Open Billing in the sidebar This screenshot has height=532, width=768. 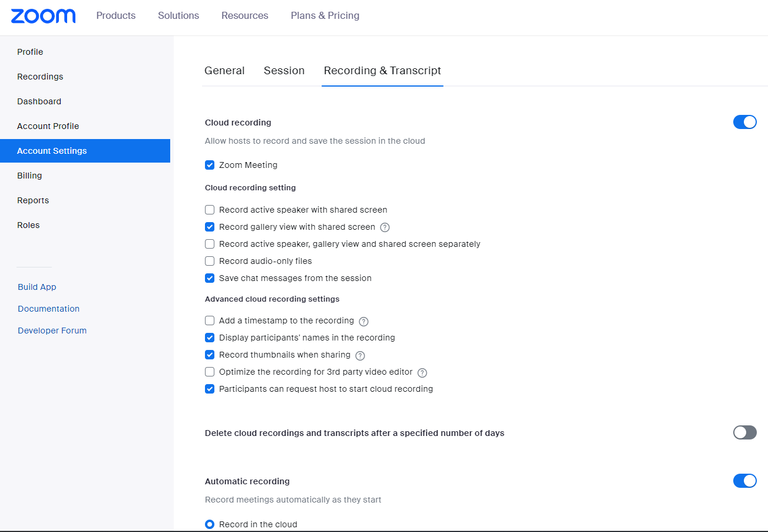[29, 176]
